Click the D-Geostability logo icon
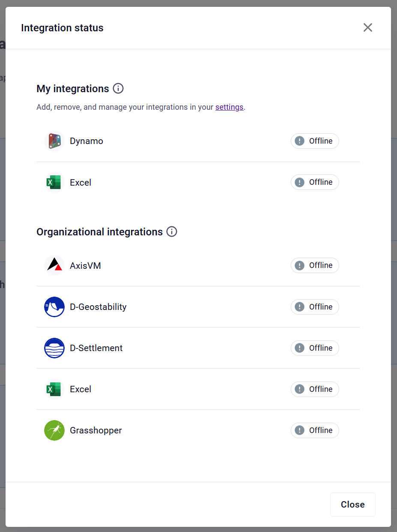The width and height of the screenshot is (397, 532). pos(54,307)
